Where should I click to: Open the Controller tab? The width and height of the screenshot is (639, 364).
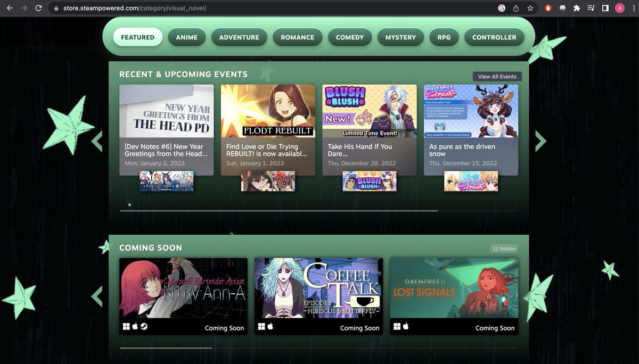[494, 37]
